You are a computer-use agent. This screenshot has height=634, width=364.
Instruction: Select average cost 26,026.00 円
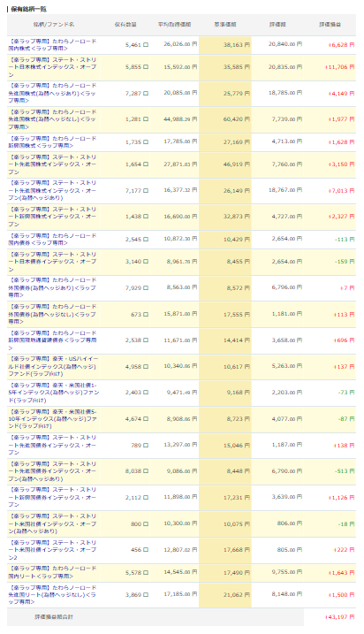[x=180, y=44]
